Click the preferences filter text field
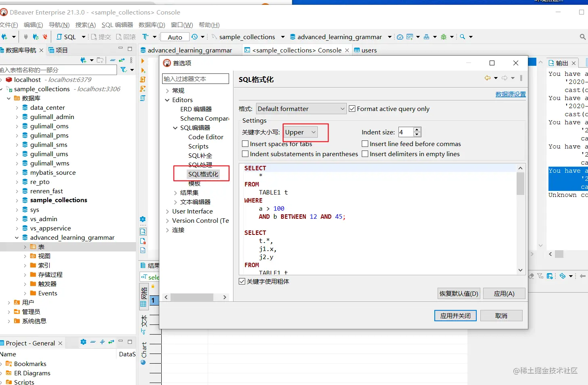The image size is (588, 385). coord(196,79)
